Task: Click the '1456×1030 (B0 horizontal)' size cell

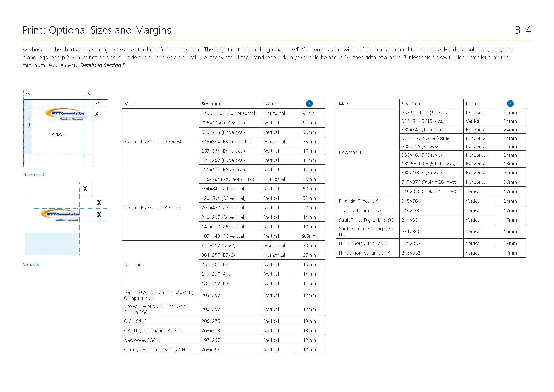Action: [229, 113]
